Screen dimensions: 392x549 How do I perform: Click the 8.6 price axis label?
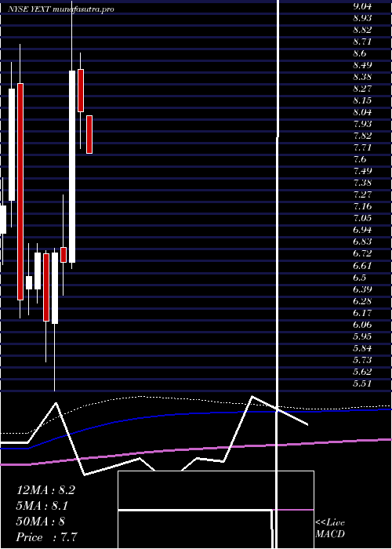pos(360,53)
